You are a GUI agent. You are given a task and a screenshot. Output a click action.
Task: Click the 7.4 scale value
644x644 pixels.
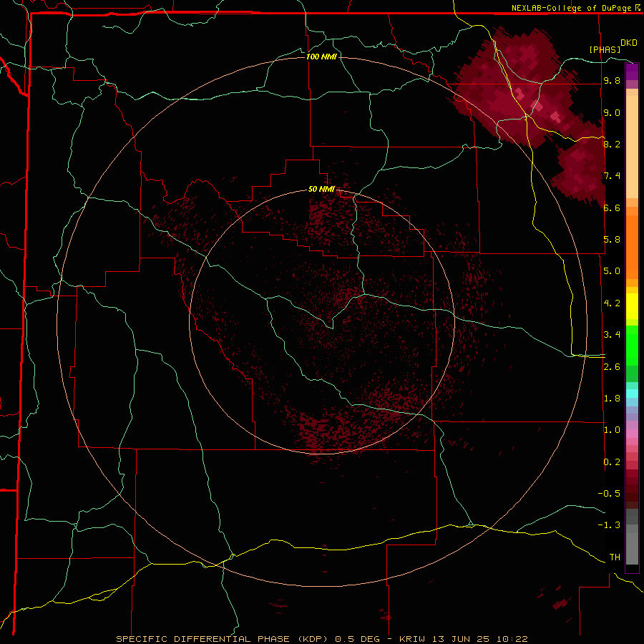pyautogui.click(x=612, y=176)
